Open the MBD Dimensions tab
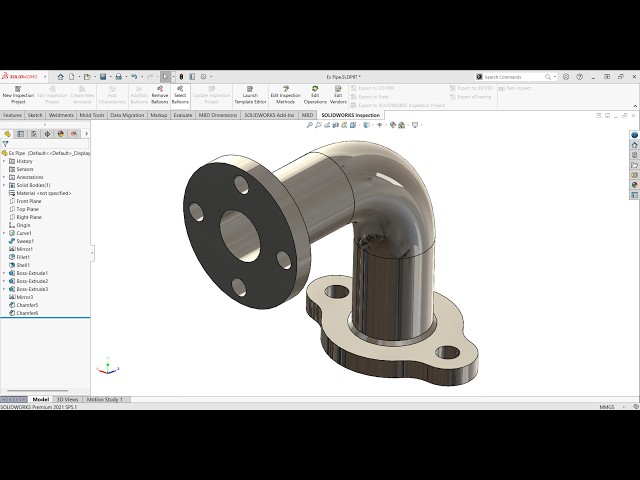Image resolution: width=640 pixels, height=480 pixels. (x=218, y=115)
